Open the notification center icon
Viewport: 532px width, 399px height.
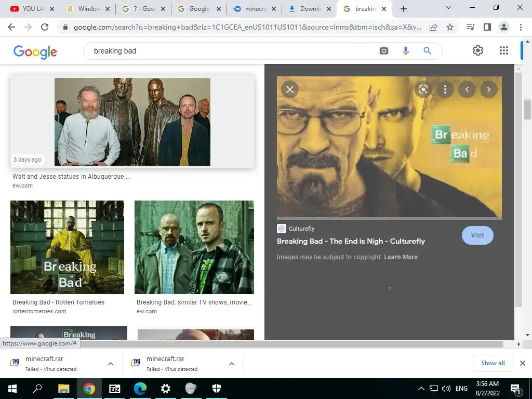point(515,389)
